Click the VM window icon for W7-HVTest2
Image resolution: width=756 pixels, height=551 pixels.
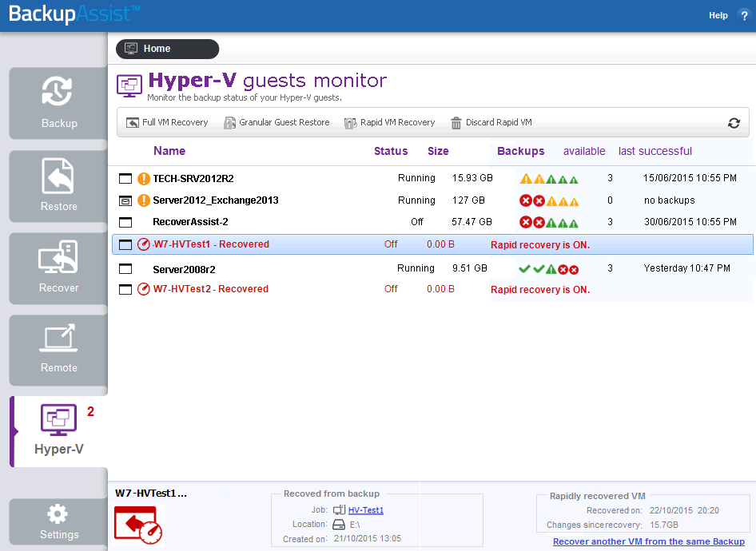point(125,289)
